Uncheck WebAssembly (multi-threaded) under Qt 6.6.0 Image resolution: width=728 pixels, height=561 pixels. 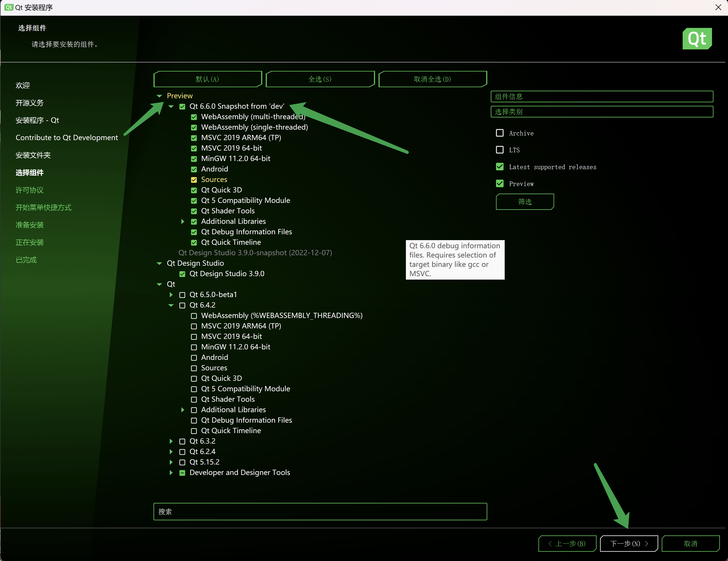(194, 117)
